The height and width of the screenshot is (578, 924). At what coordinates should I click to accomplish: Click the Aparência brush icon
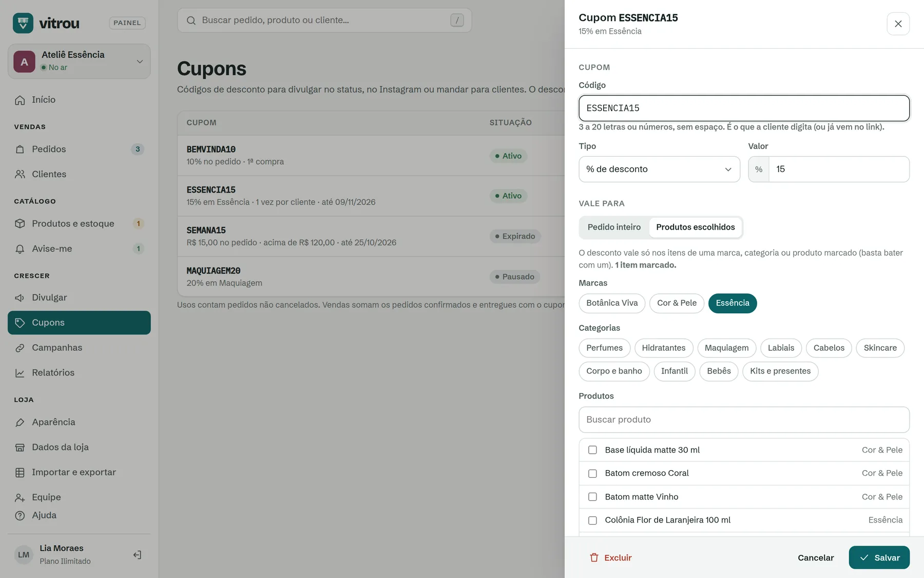click(x=20, y=422)
